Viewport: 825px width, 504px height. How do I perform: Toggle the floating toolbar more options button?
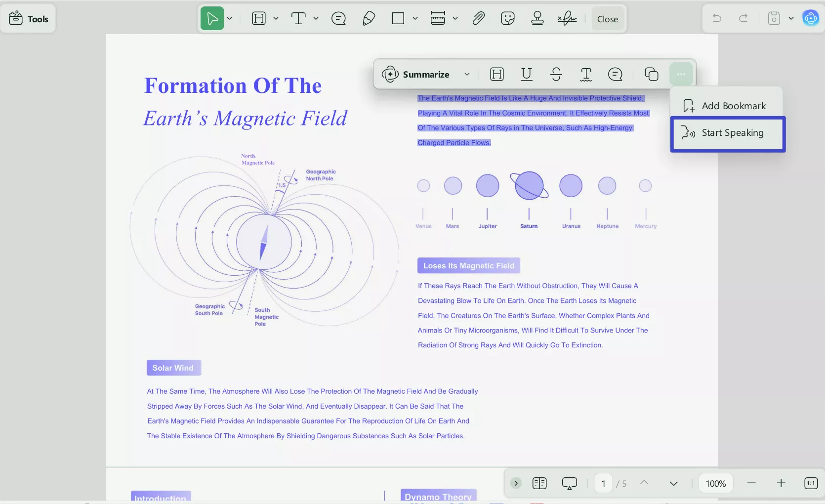point(681,74)
